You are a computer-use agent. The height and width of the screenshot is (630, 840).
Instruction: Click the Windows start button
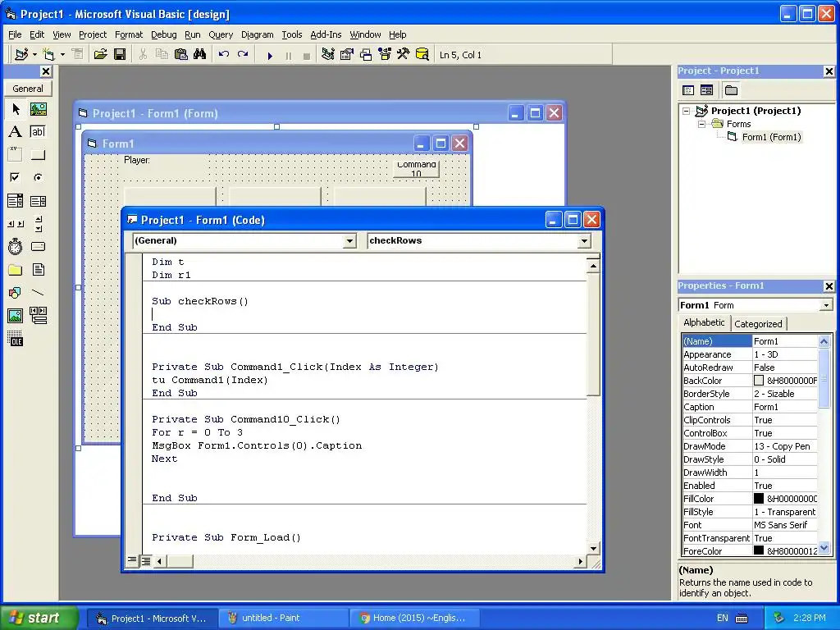point(38,618)
